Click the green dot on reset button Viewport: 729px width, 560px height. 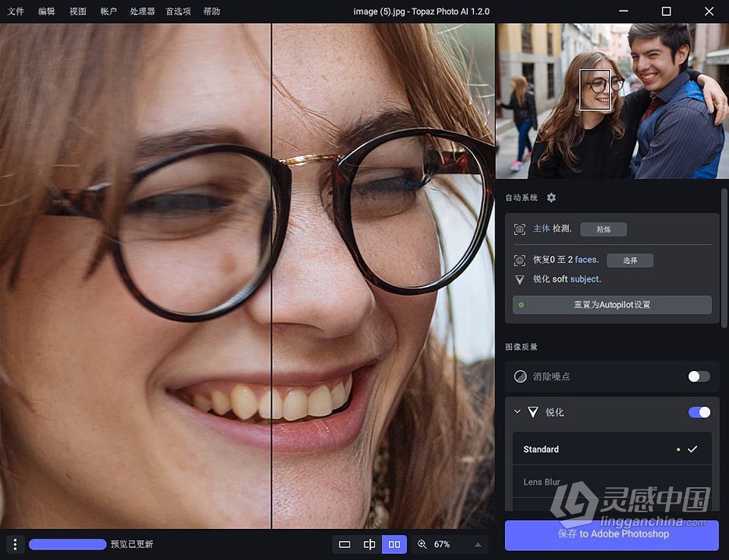point(521,305)
